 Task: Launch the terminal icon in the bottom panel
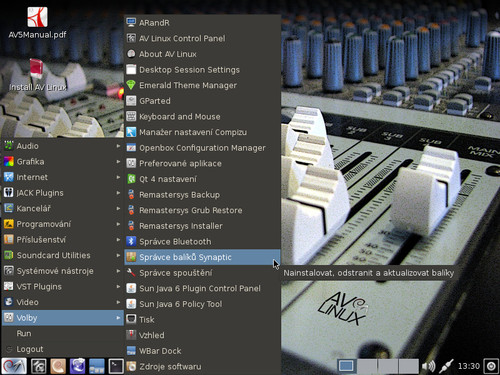116,366
